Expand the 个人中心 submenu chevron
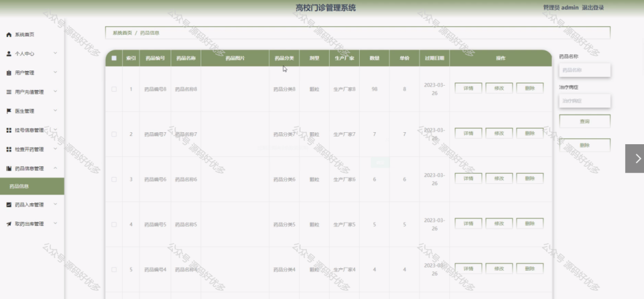This screenshot has width=644, height=299. point(55,53)
